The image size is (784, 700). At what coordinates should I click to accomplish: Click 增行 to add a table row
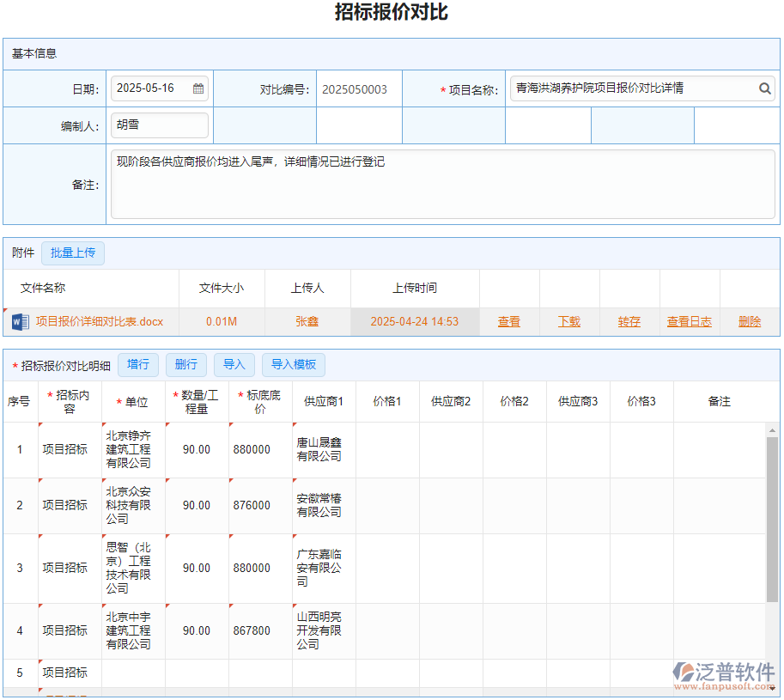[x=137, y=364]
